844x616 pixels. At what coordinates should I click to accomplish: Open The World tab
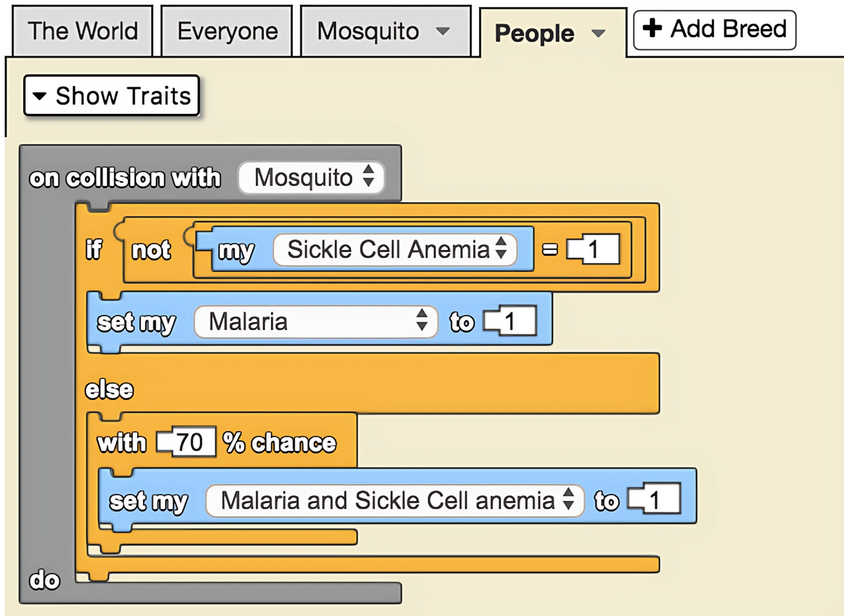83,31
